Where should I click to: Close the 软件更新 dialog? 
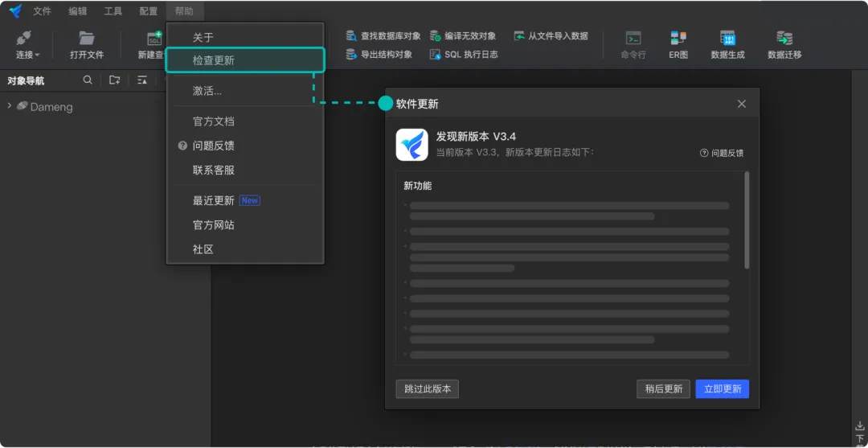coord(742,104)
